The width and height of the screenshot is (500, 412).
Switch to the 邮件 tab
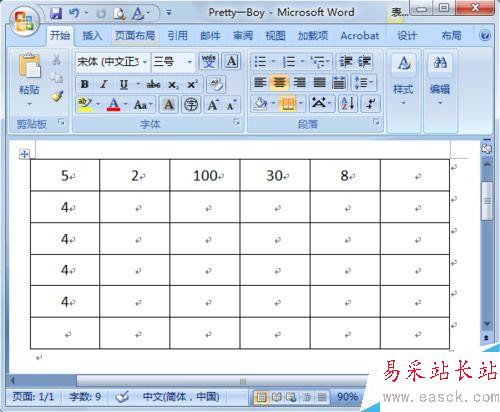pos(210,35)
